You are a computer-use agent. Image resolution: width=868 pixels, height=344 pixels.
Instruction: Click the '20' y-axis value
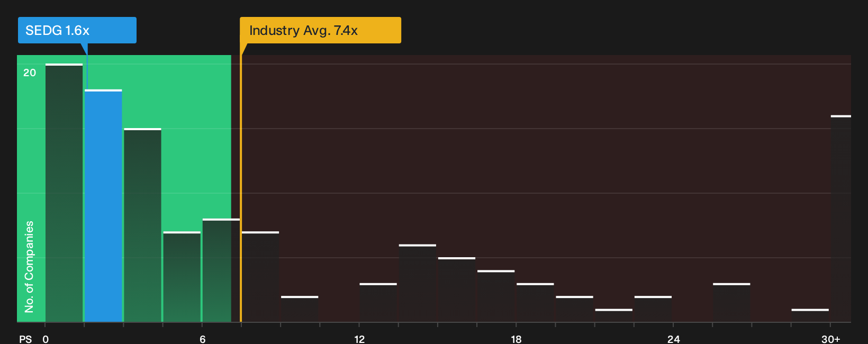(30, 73)
